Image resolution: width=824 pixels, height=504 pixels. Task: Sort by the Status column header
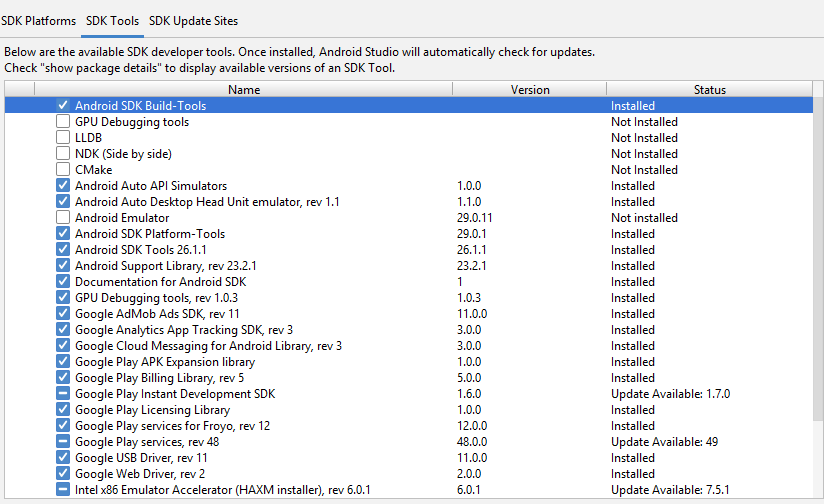coord(709,89)
